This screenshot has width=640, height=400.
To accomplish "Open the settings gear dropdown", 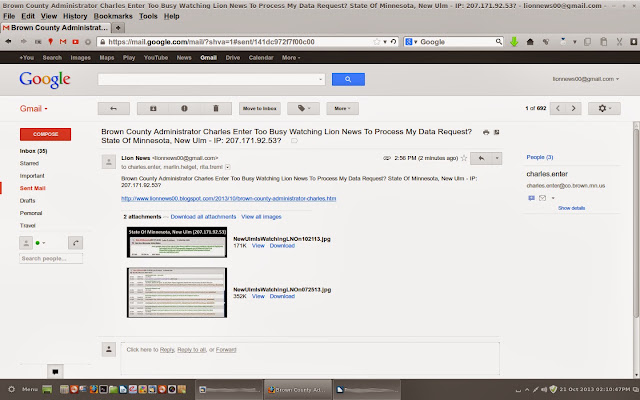I will tap(604, 109).
